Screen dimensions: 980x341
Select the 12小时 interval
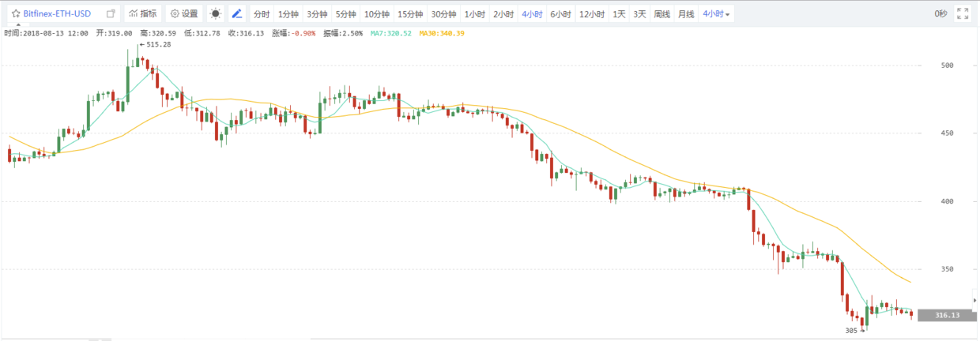coord(590,14)
